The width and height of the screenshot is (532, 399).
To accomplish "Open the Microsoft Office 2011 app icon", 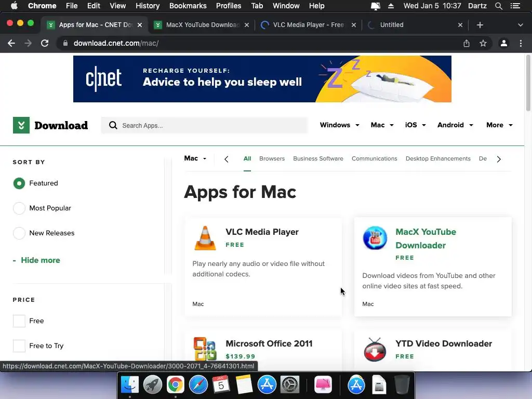I will 205,349.
